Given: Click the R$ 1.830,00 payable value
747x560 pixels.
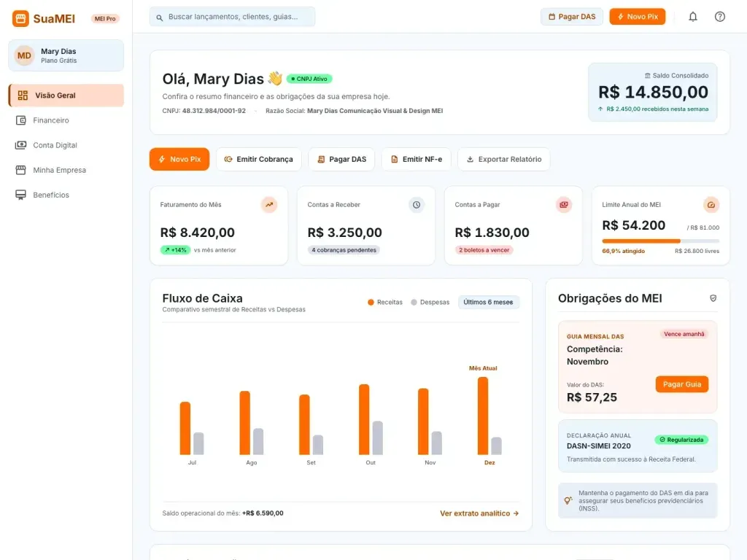Looking at the screenshot, I should coord(492,233).
